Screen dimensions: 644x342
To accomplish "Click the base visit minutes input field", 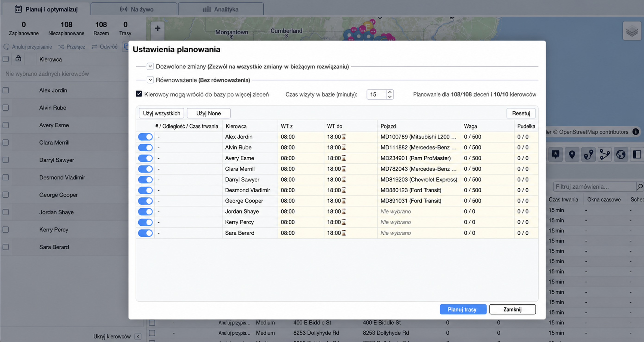I will [x=377, y=94].
